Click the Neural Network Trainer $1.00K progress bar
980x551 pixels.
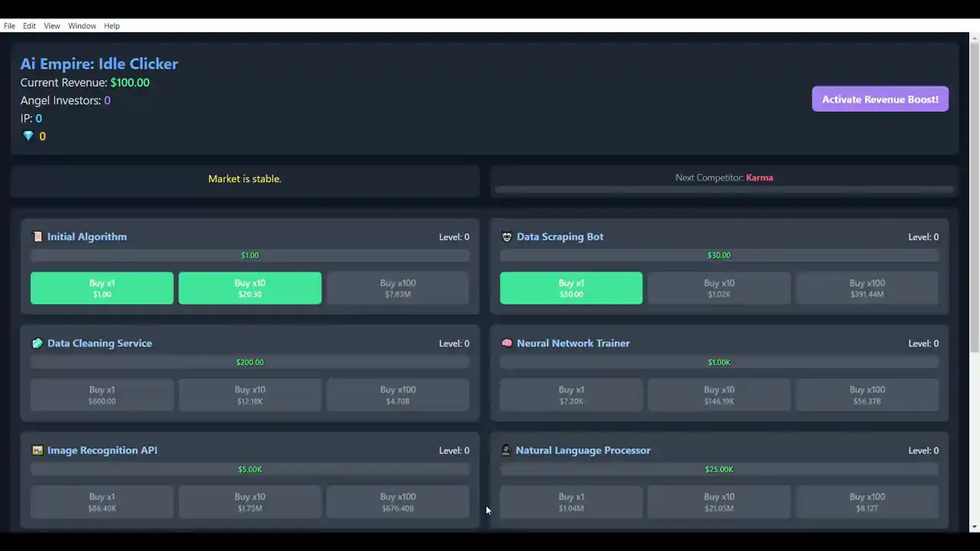tap(719, 363)
